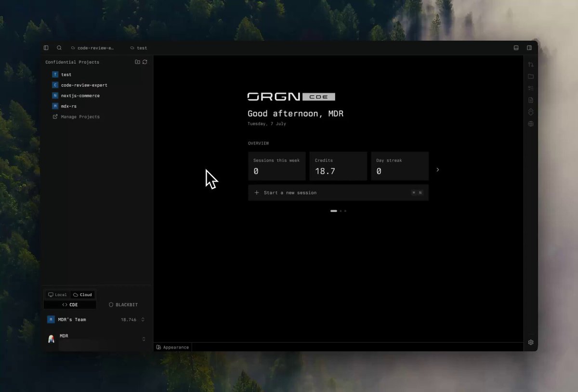Select the third overview page dot
The height and width of the screenshot is (392, 578).
(345, 211)
